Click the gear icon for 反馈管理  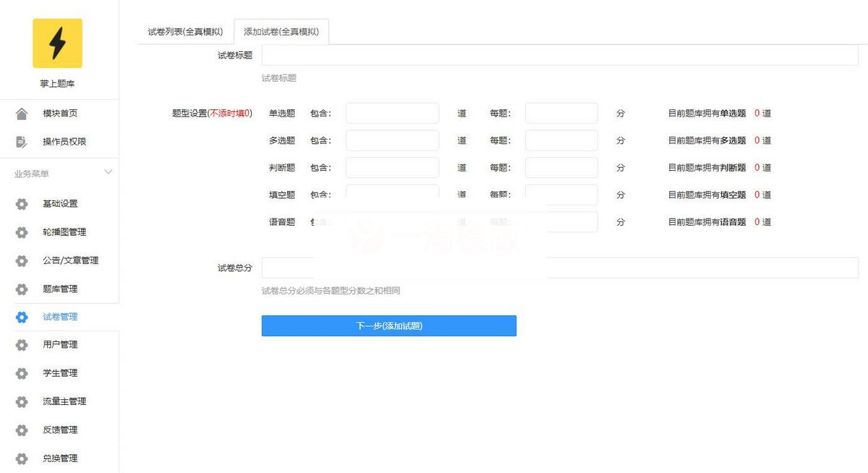(22, 430)
